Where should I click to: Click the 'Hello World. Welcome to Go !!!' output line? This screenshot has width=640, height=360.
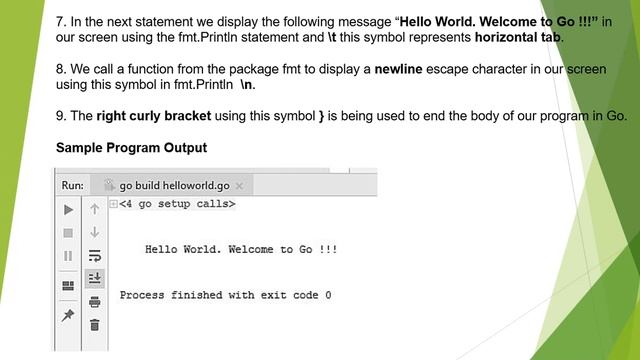pos(241,249)
